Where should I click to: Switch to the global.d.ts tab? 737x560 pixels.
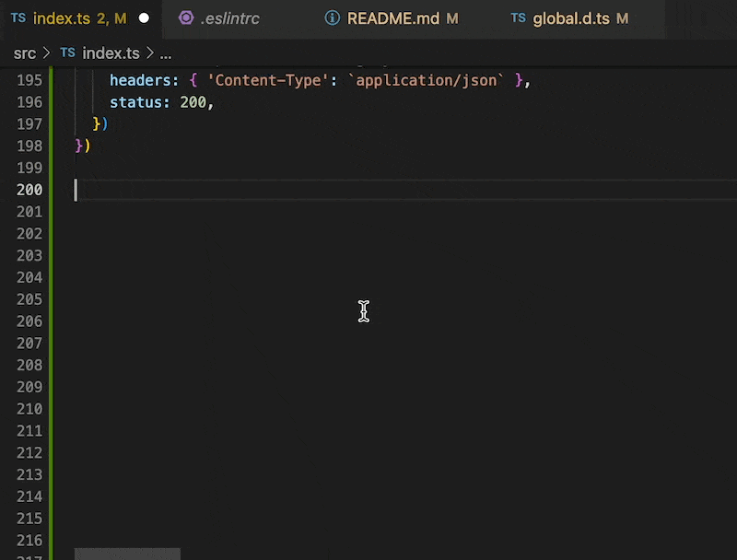[x=580, y=18]
